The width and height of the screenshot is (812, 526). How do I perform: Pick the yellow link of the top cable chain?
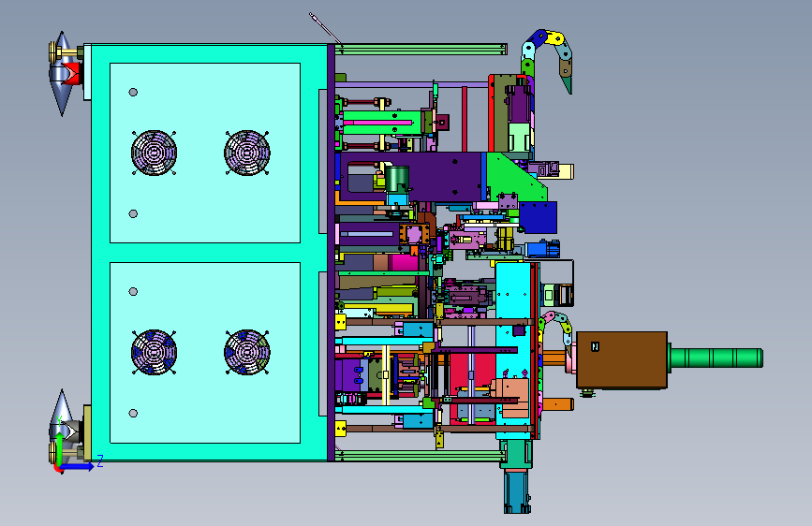coord(555,38)
